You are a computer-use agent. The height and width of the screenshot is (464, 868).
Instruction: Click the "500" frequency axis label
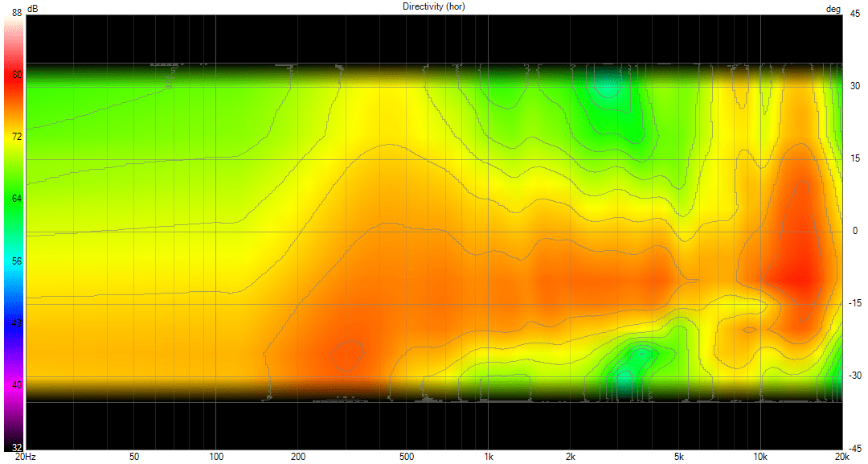(407, 457)
